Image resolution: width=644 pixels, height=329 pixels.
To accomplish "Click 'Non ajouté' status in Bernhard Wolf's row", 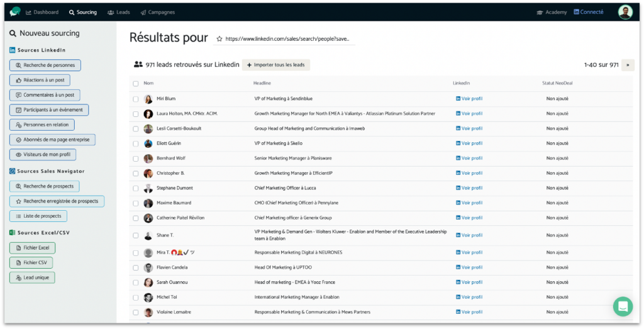I will click(557, 158).
